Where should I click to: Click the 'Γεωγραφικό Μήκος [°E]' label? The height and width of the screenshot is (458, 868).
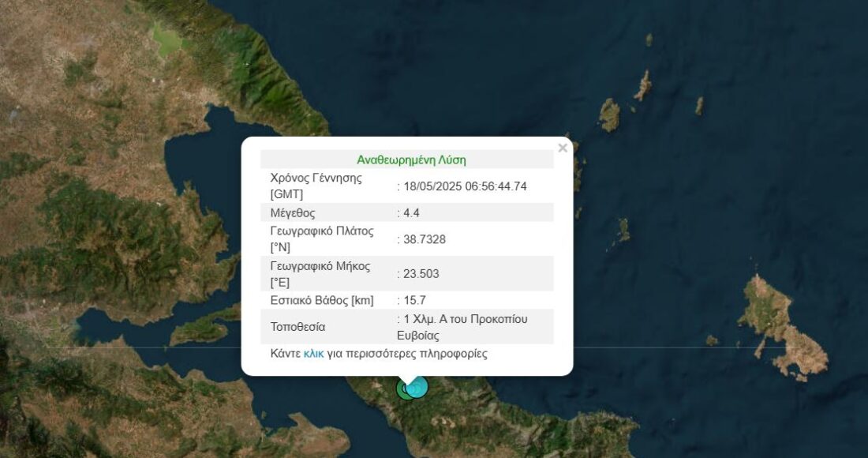tap(320, 273)
